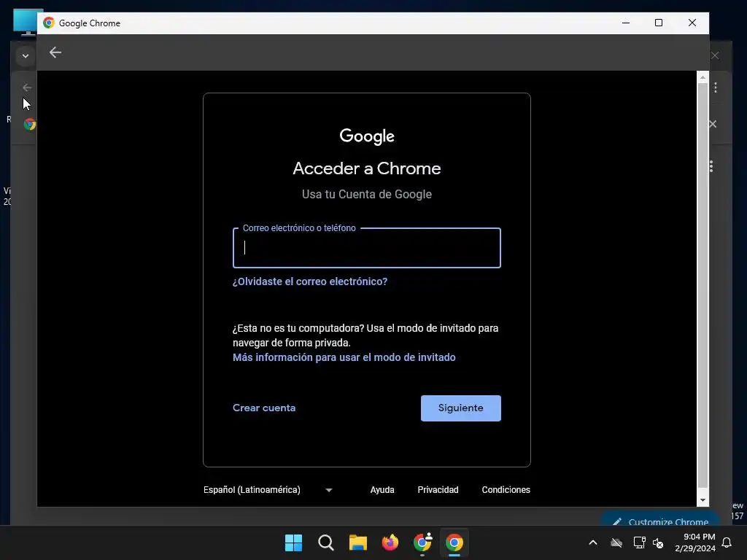Screen dimensions: 747x560
Task: Open the 'Privacidad' footer link
Action: coord(438,489)
